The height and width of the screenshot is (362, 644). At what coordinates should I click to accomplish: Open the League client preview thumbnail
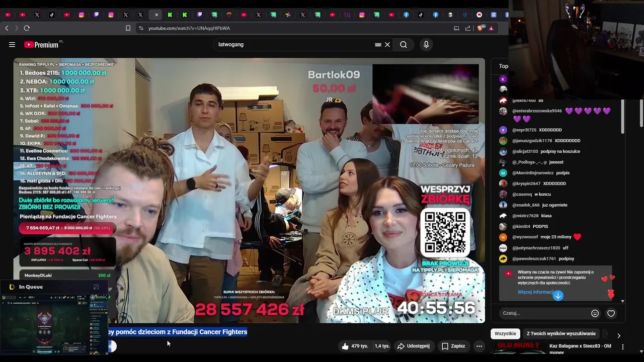54,324
